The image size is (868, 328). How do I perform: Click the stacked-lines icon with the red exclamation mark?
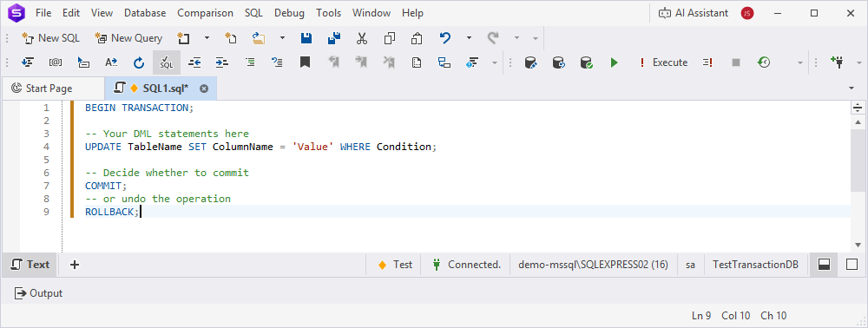[x=707, y=62]
